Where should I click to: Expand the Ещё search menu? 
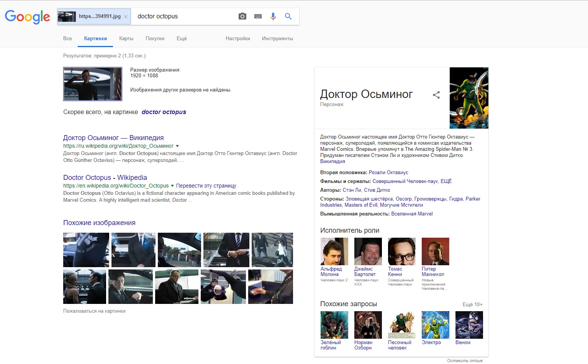182,38
